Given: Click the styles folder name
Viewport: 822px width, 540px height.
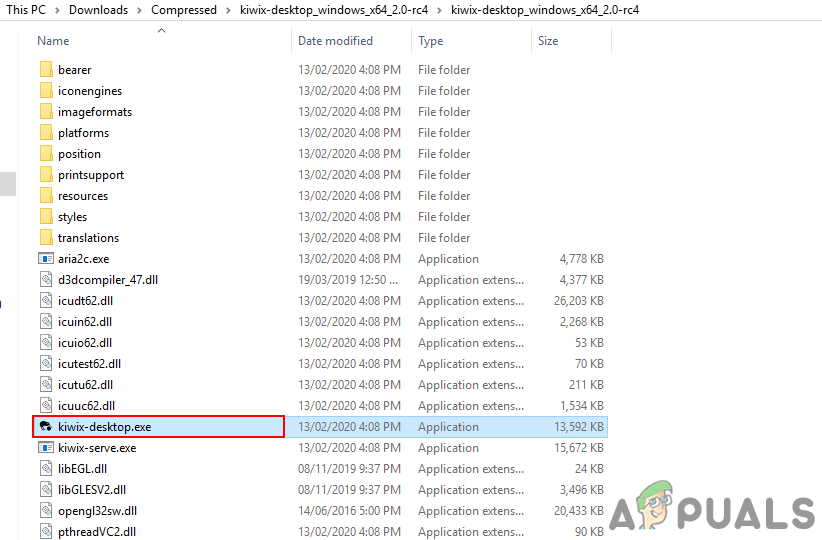Looking at the screenshot, I should click(72, 217).
